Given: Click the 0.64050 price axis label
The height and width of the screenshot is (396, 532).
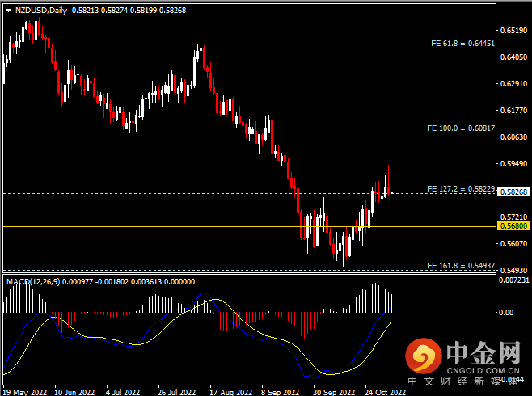Looking at the screenshot, I should click(x=513, y=57).
